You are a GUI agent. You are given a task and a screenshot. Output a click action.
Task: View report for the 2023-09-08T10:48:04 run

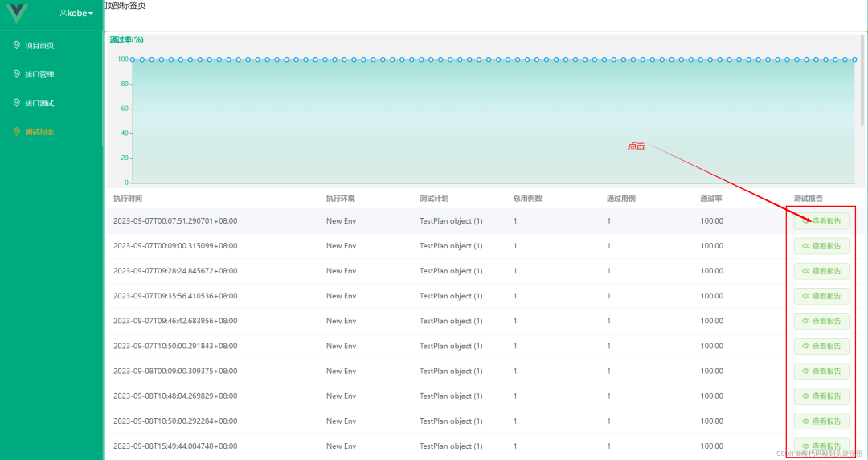pyautogui.click(x=821, y=396)
